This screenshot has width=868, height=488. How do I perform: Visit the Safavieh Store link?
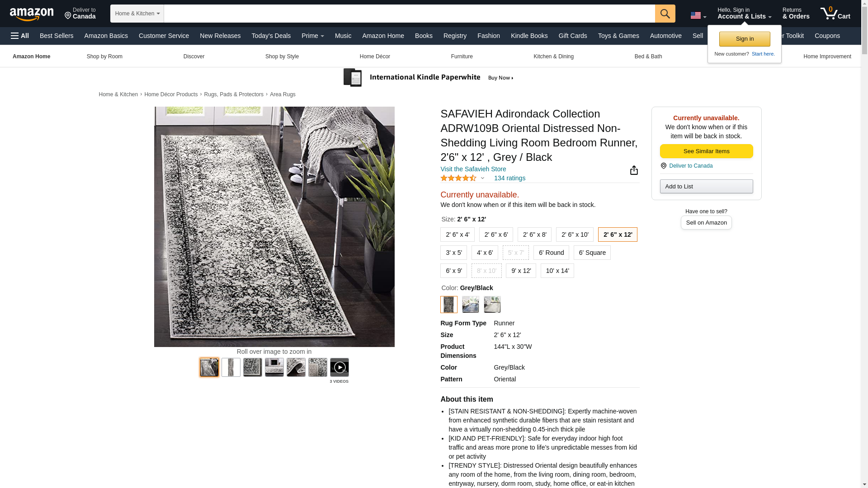473,169
